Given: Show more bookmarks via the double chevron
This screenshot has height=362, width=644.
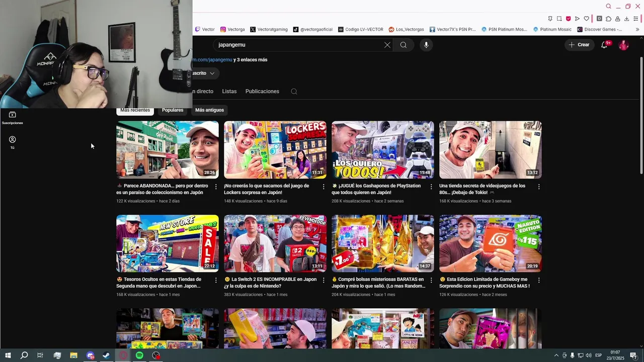Looking at the screenshot, I should pos(637,29).
